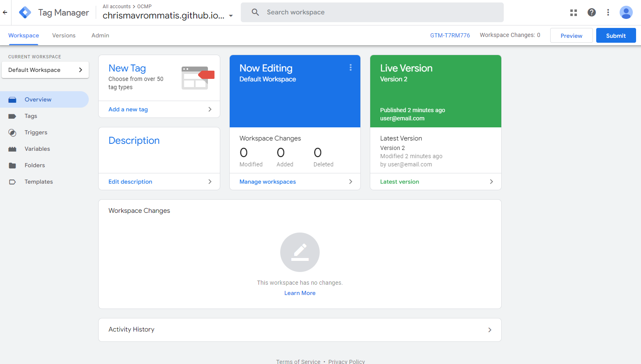Click into the Search workspace field
The height and width of the screenshot is (364, 641).
[372, 12]
